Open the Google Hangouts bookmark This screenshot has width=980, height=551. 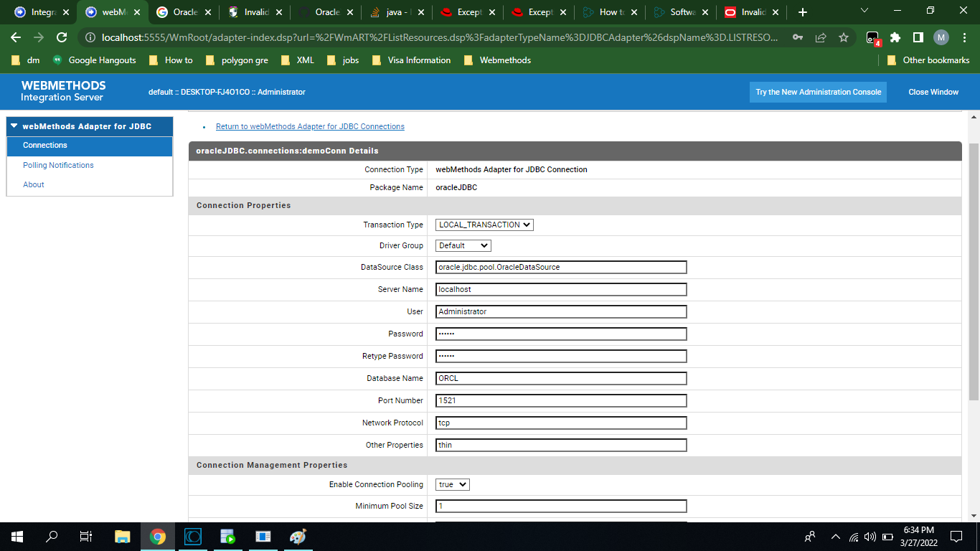coord(94,60)
